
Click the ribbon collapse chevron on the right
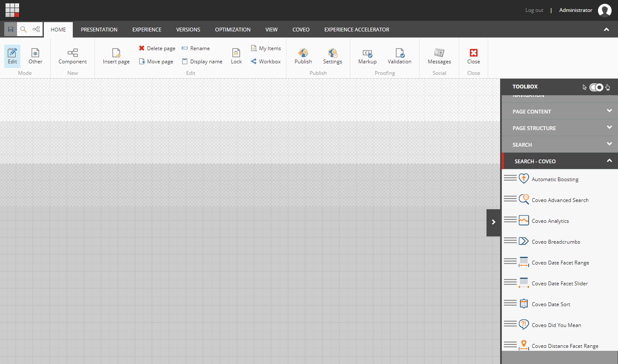click(606, 30)
